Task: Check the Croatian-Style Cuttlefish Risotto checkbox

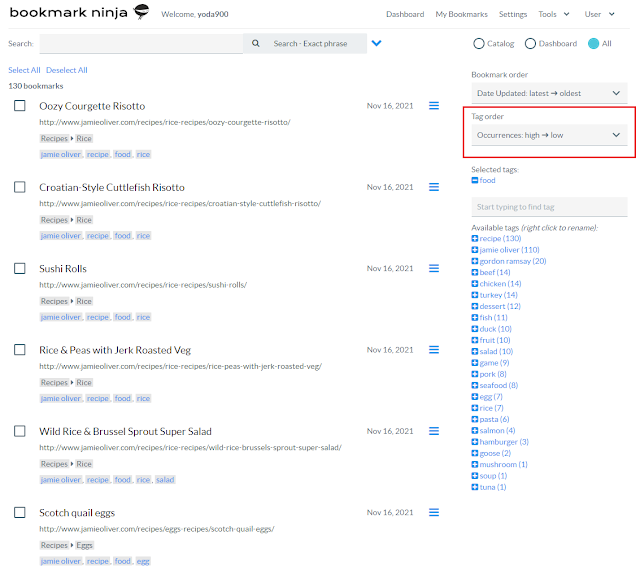Action: 20,187
